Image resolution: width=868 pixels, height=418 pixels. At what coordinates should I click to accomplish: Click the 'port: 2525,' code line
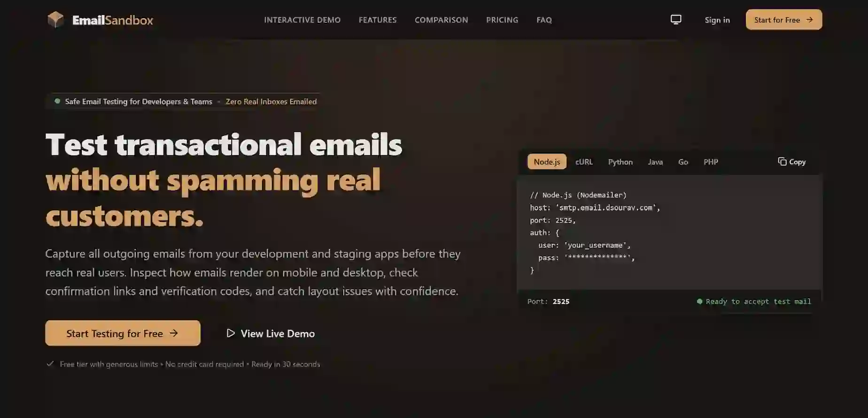tap(553, 220)
